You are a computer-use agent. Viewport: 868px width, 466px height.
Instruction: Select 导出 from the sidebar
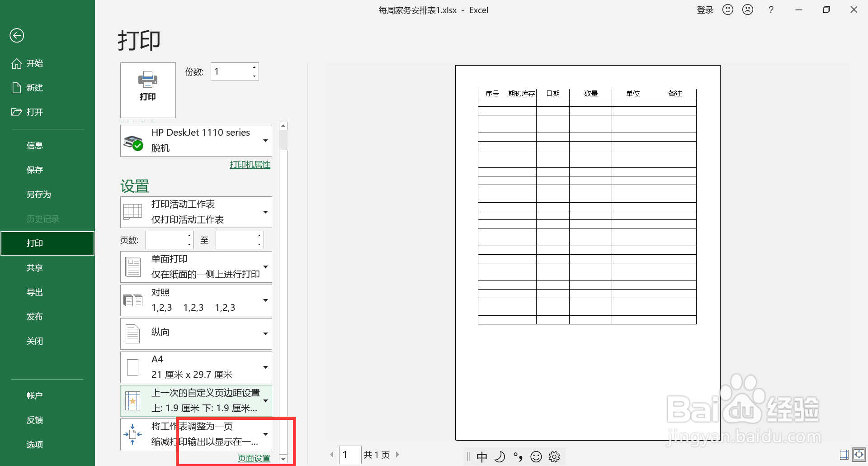click(35, 292)
